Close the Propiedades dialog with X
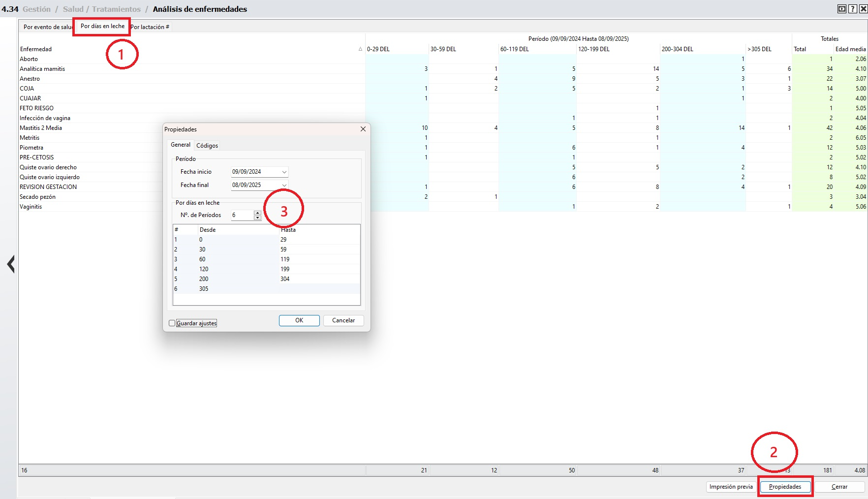Screen dimensions: 868x499 click(363, 129)
